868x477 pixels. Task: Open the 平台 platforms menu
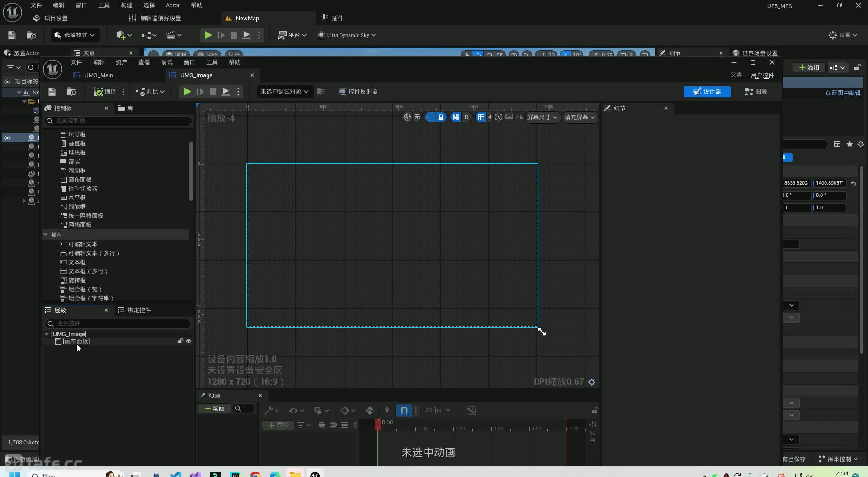292,35
